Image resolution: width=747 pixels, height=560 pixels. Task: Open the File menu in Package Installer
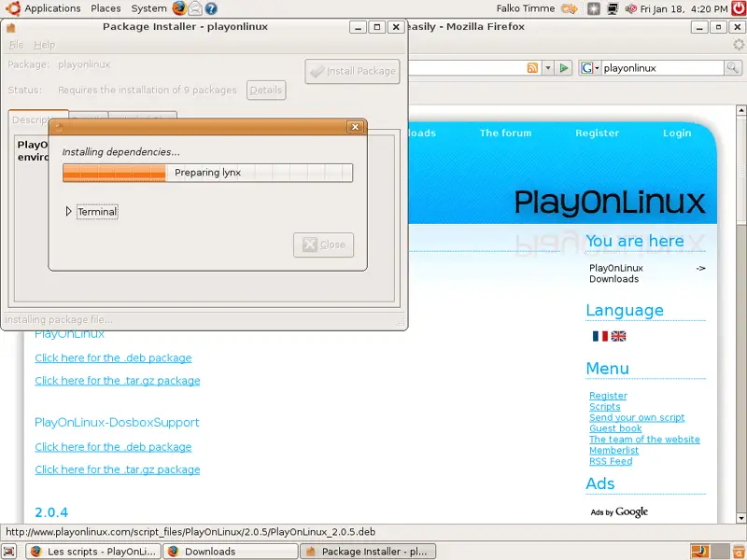pyautogui.click(x=16, y=45)
